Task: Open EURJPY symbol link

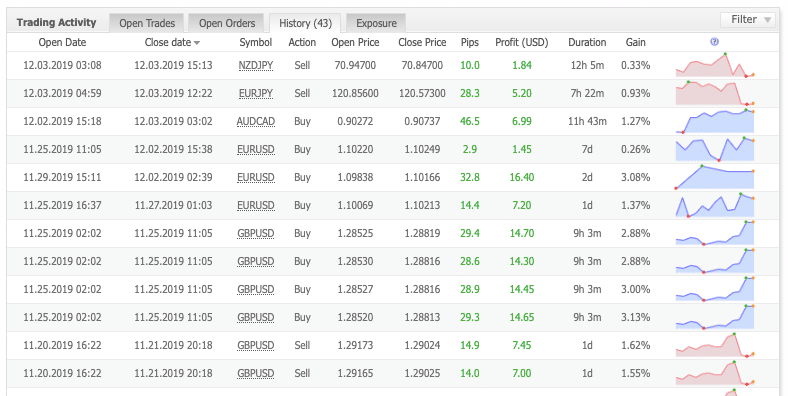Action: coord(256,93)
